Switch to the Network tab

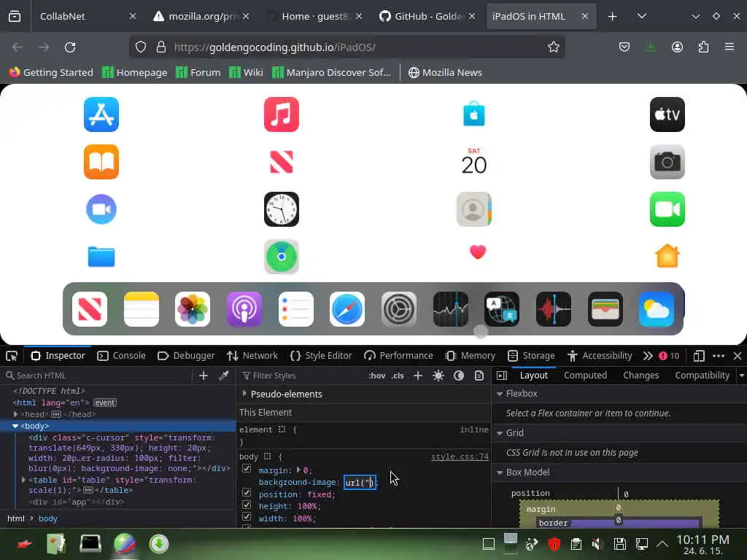click(252, 356)
